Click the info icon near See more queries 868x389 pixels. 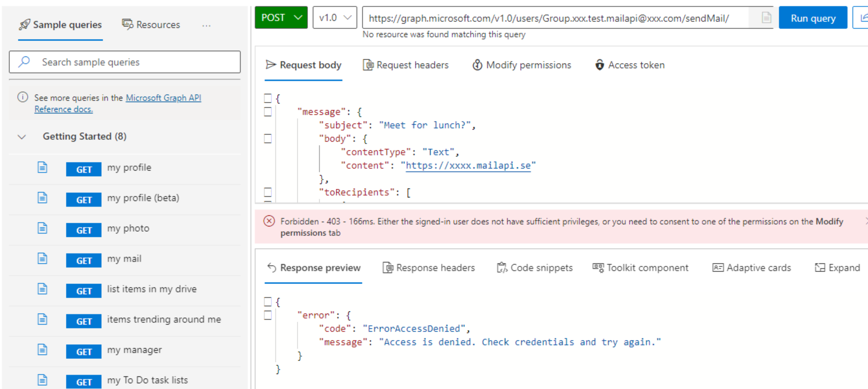tap(23, 97)
